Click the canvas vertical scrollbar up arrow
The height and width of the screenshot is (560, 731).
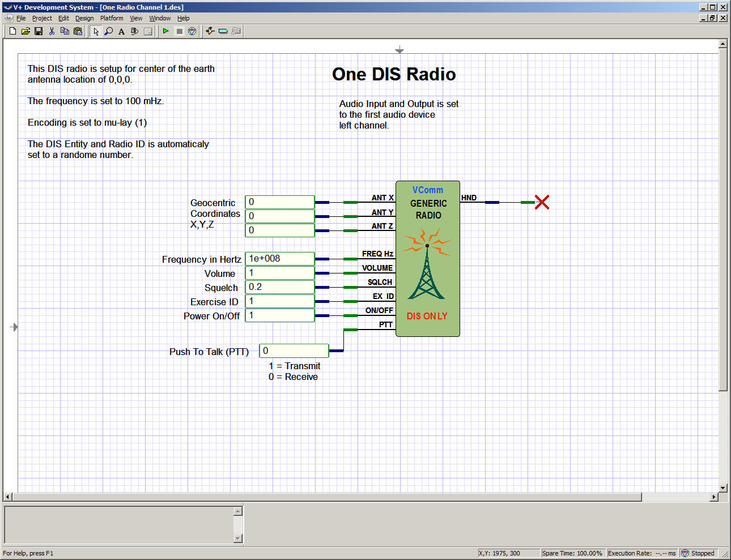(x=722, y=44)
